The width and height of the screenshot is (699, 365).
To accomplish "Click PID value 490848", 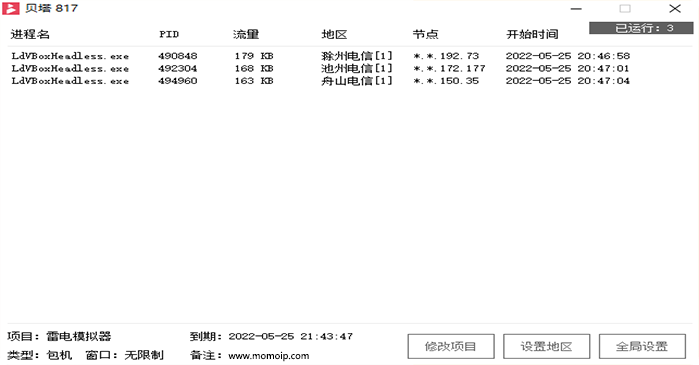I will tap(177, 56).
